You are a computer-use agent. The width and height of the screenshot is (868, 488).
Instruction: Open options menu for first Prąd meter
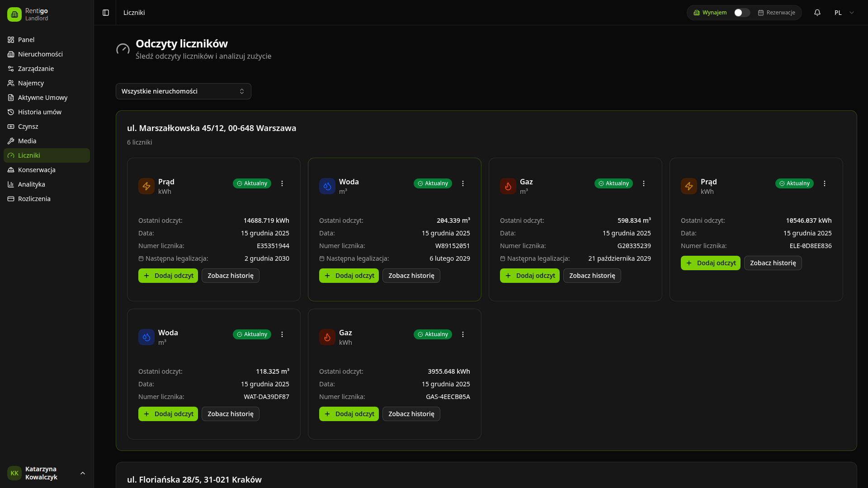pos(282,183)
